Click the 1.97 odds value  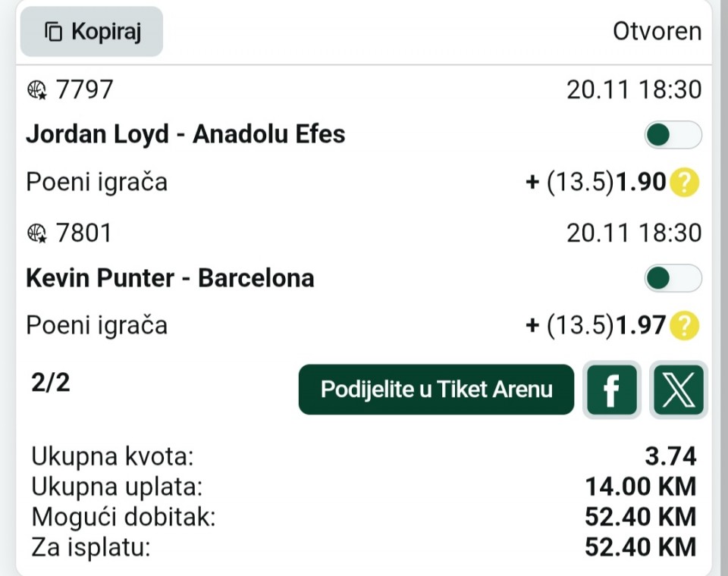click(x=641, y=326)
